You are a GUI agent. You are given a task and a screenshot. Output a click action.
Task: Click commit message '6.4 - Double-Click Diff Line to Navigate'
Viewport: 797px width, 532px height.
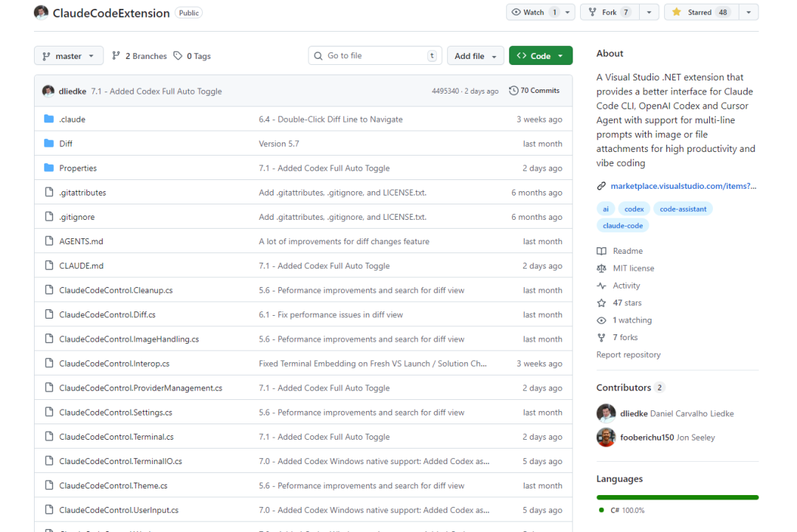[x=331, y=120]
